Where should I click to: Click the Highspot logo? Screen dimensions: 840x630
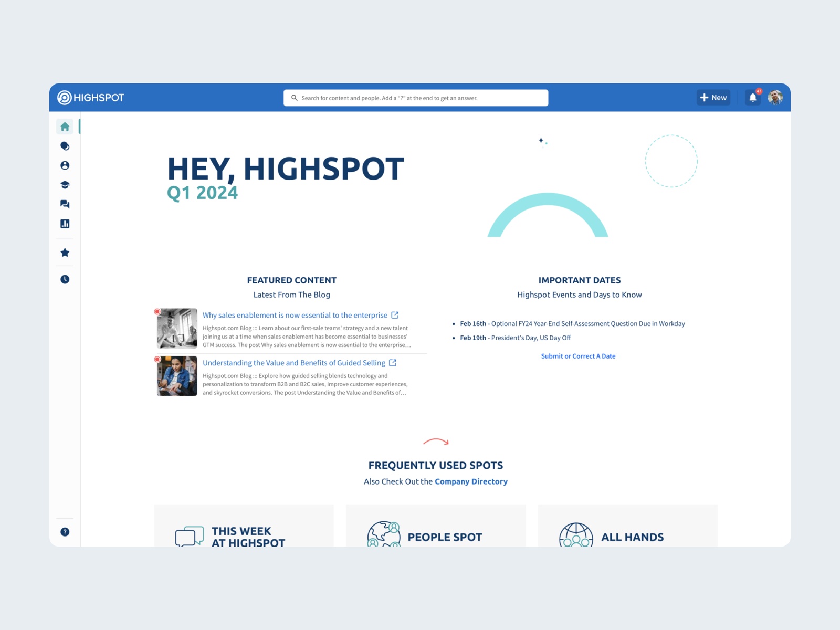click(x=91, y=98)
